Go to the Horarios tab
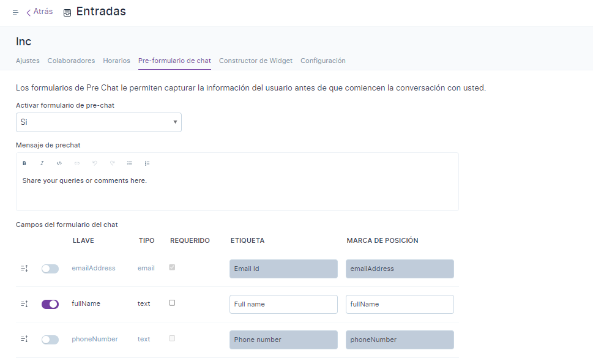 tap(116, 61)
